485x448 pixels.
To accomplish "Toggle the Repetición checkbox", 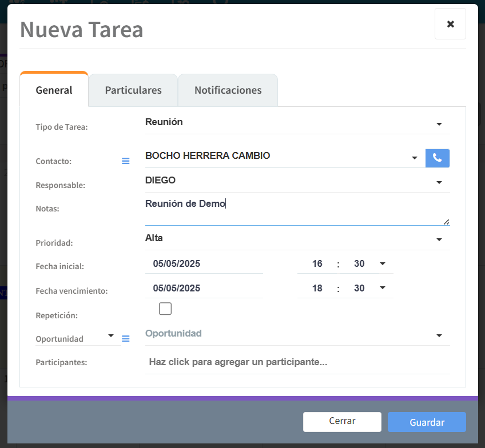I will [165, 309].
